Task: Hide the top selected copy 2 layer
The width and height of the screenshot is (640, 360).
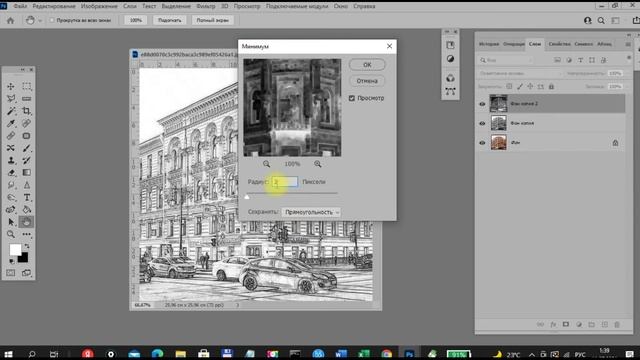Action: pyautogui.click(x=482, y=104)
